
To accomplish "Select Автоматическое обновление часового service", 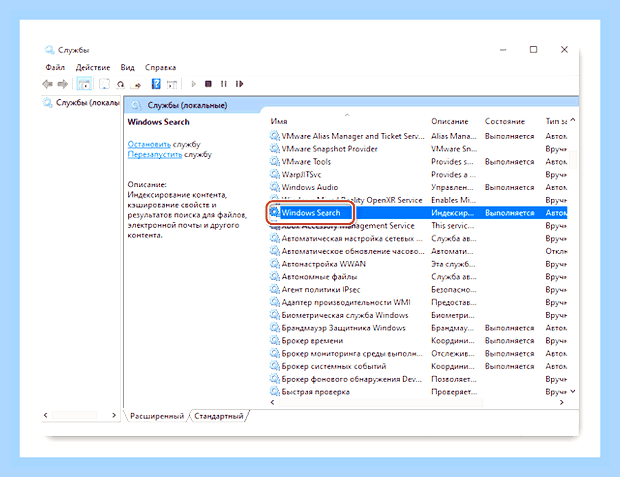I will pos(353,251).
